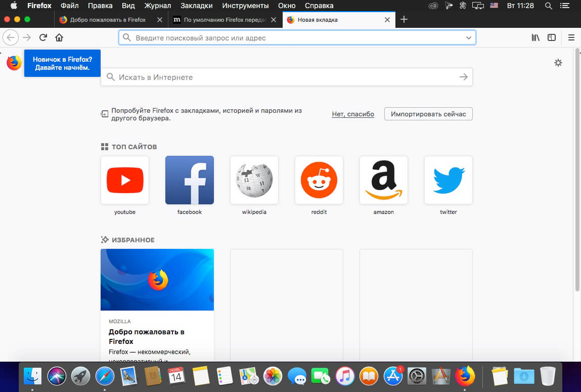581x392 pixels.
Task: Launch Safari from the Dock
Action: click(x=105, y=376)
